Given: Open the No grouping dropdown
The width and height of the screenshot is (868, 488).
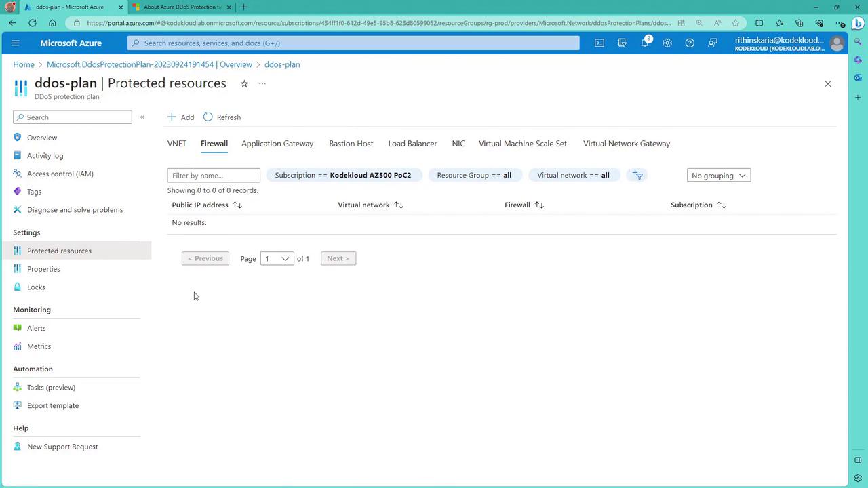Looking at the screenshot, I should [x=719, y=176].
